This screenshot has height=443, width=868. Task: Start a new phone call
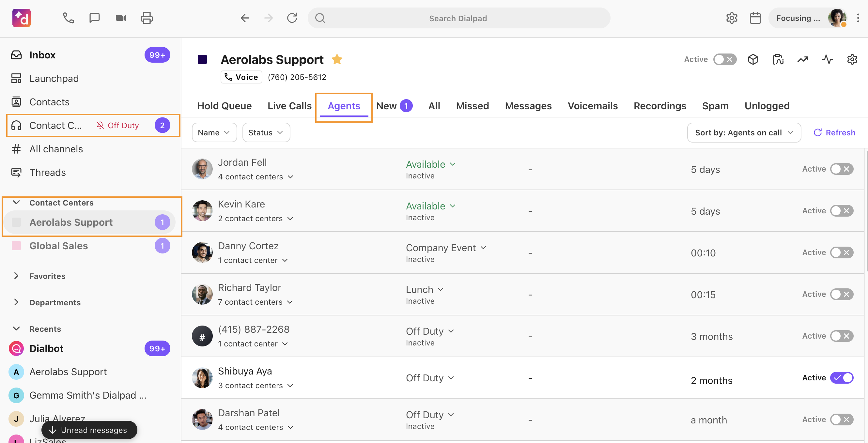point(69,18)
